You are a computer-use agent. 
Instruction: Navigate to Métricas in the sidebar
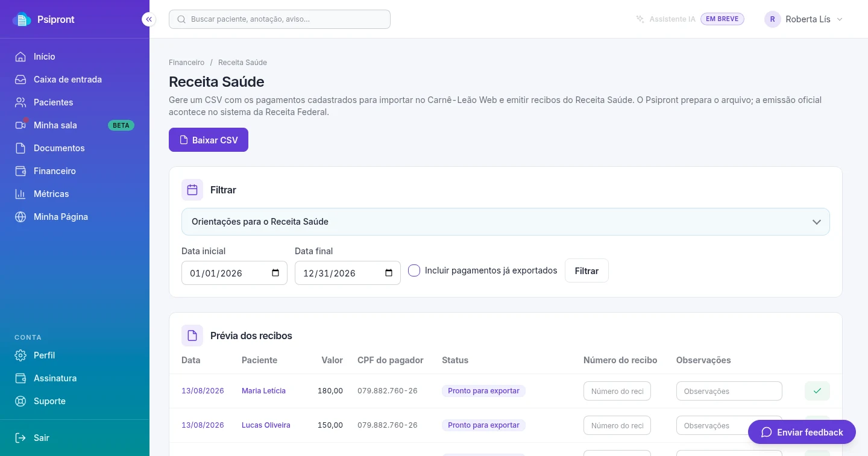(x=75, y=194)
